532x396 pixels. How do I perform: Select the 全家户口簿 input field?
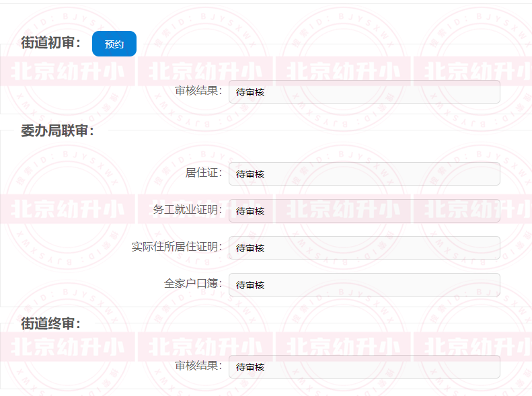[364, 285]
